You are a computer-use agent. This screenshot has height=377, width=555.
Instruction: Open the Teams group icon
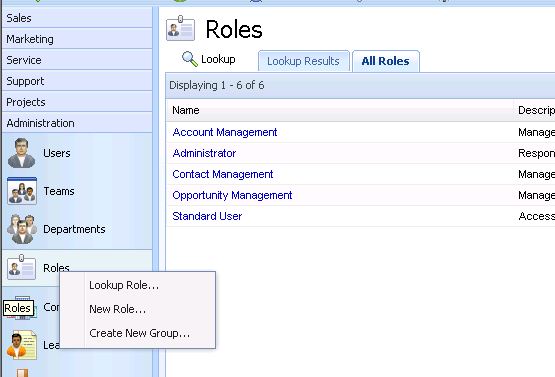coord(22,191)
